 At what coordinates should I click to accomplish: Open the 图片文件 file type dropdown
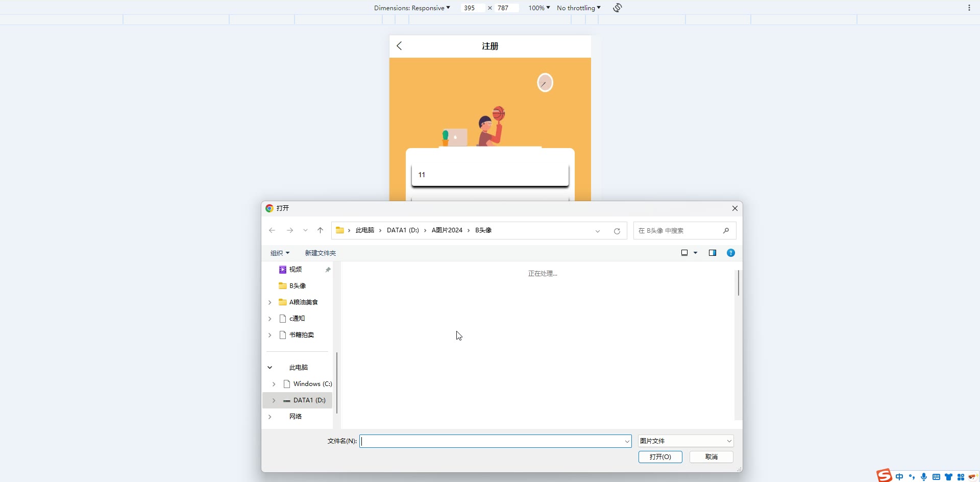pyautogui.click(x=685, y=441)
